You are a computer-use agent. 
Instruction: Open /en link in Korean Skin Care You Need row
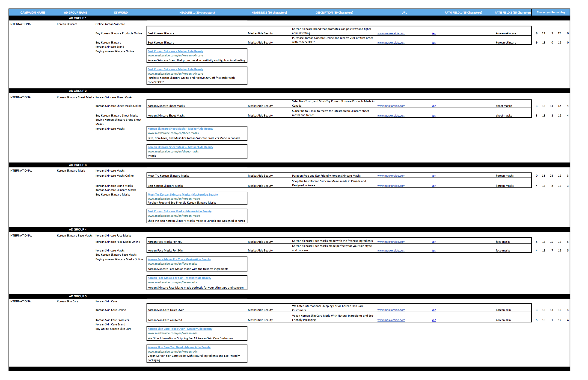[434, 320]
